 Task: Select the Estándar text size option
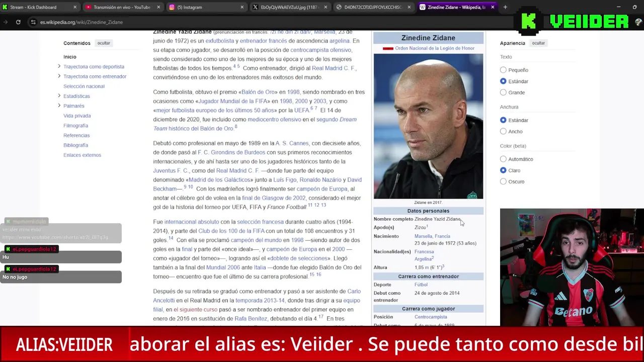[503, 81]
